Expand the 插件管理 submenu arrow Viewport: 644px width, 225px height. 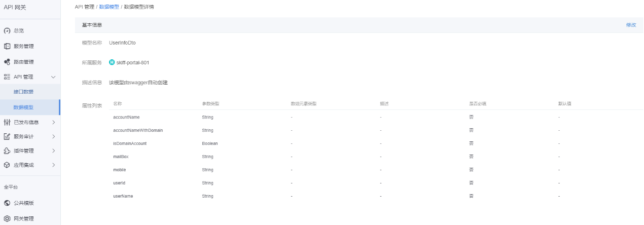[53, 151]
